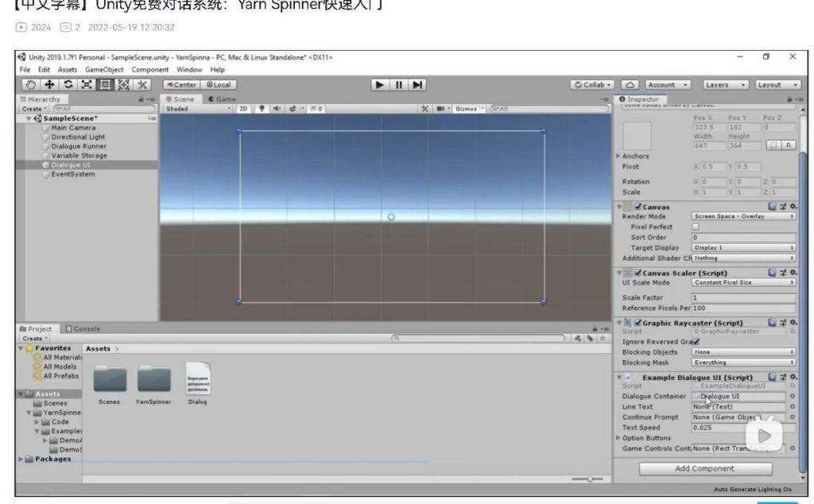Click the anchor presets box
The image size is (814, 504).
coord(637,135)
